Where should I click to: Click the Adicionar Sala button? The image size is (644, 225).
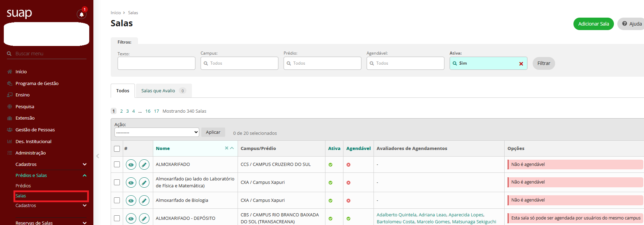593,24
